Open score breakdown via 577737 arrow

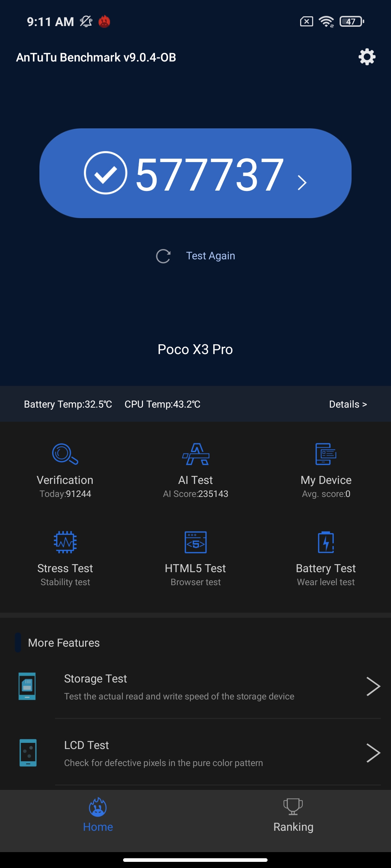[x=302, y=182]
